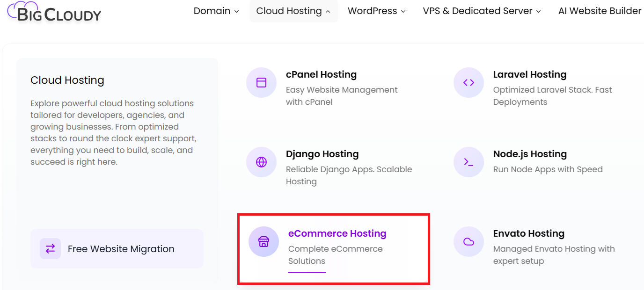The image size is (644, 290).
Task: Click the 'Explore powerful cloud hosting solutions' paragraph
Action: click(x=113, y=132)
